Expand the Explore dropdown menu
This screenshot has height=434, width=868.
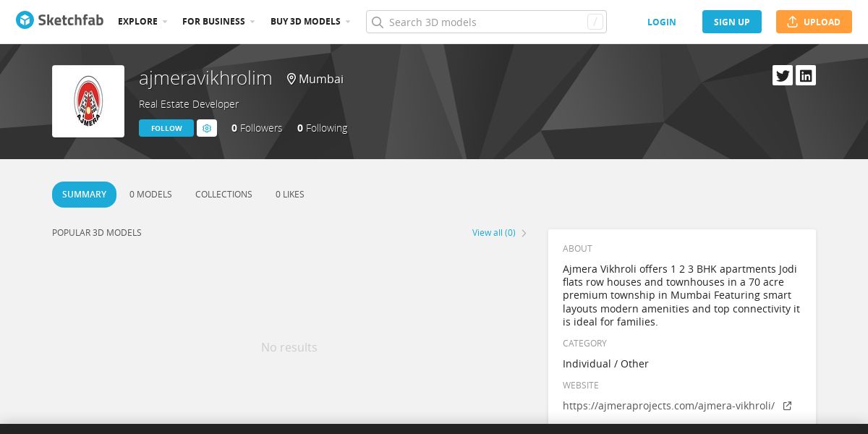[142, 22]
